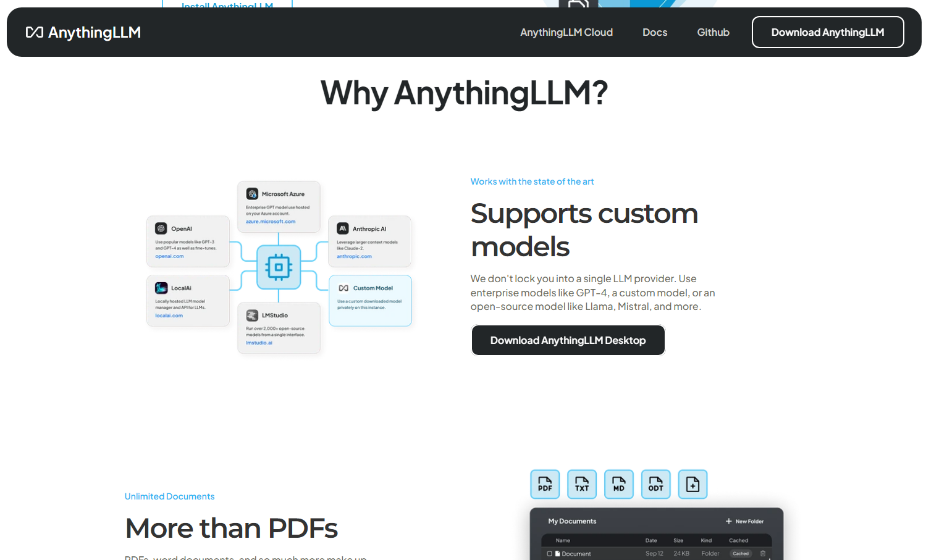Click the ODT file type icon
The height and width of the screenshot is (560, 926).
click(x=656, y=484)
